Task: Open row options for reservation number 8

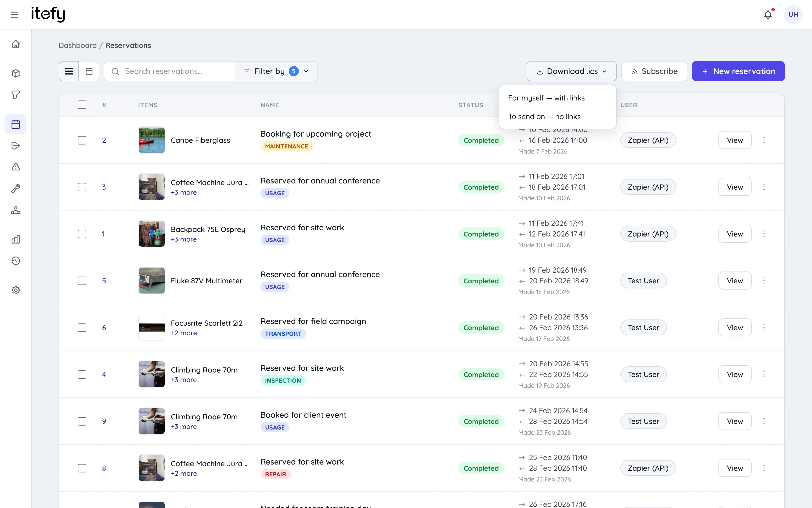Action: click(764, 468)
